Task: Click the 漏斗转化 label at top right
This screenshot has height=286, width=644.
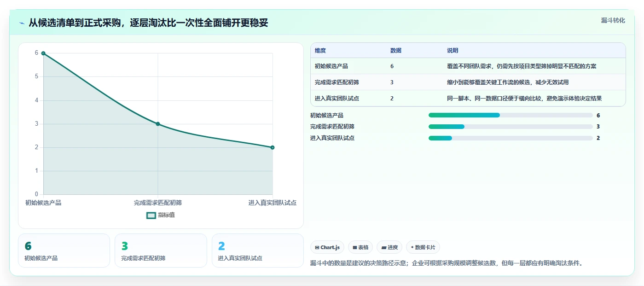Action: (x=613, y=21)
